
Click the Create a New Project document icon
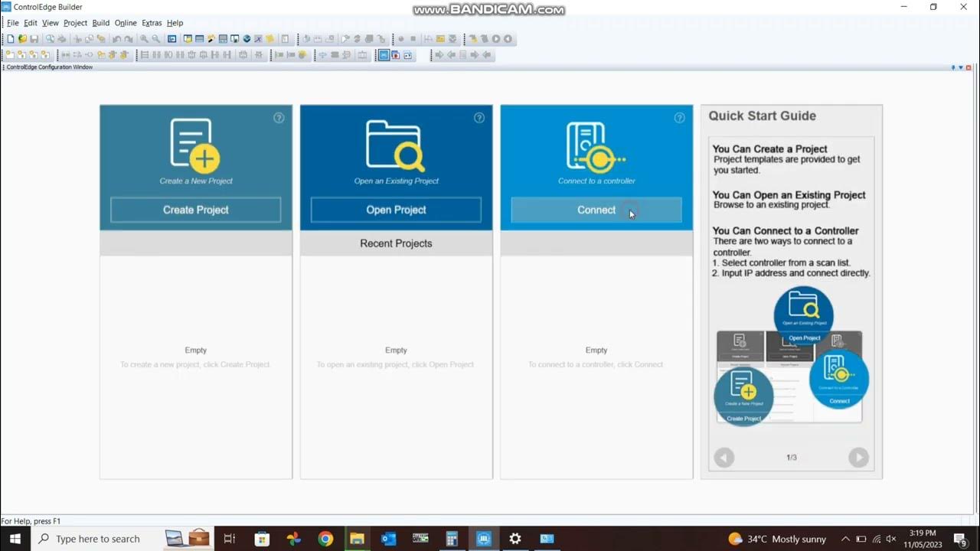point(194,145)
